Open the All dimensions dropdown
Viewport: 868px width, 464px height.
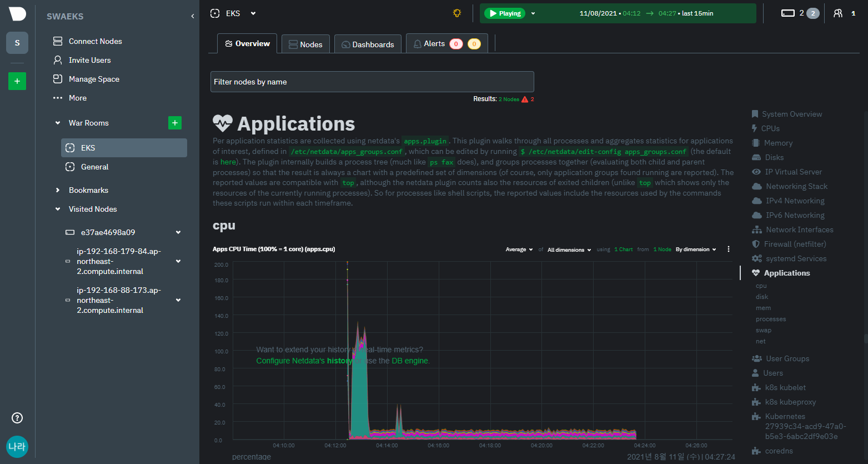[x=569, y=250]
